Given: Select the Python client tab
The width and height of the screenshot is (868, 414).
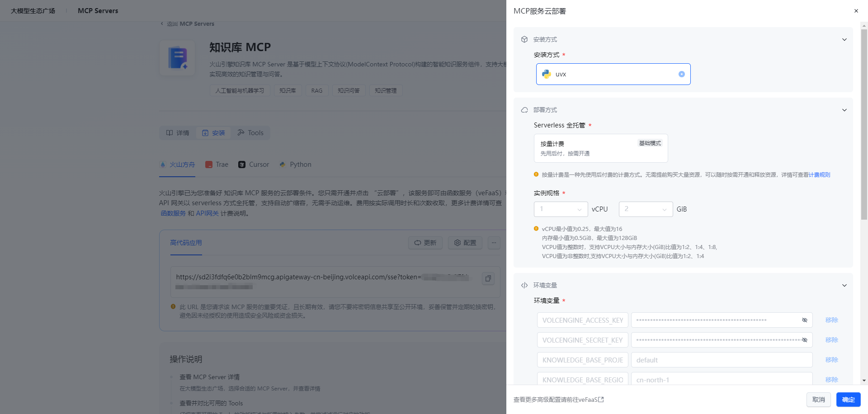Looking at the screenshot, I should 295,165.
